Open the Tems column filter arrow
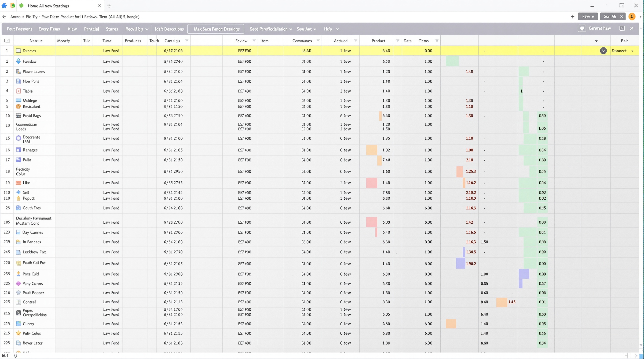The width and height of the screenshot is (644, 359). tap(437, 40)
